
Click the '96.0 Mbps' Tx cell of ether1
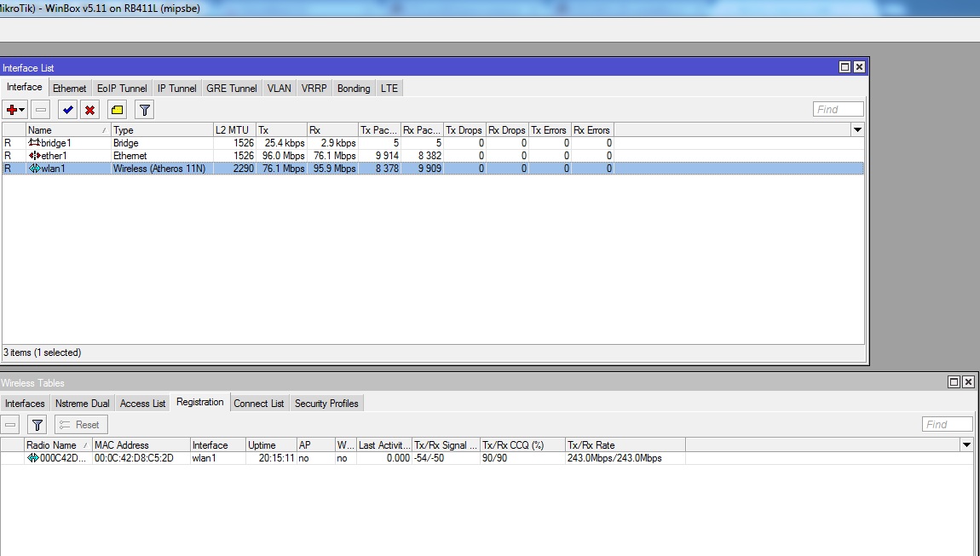pos(283,156)
